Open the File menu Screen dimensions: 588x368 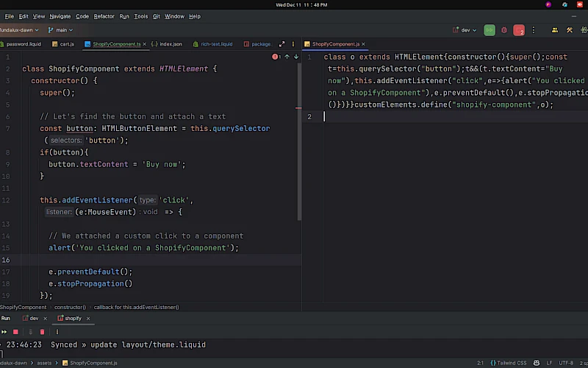coord(9,16)
